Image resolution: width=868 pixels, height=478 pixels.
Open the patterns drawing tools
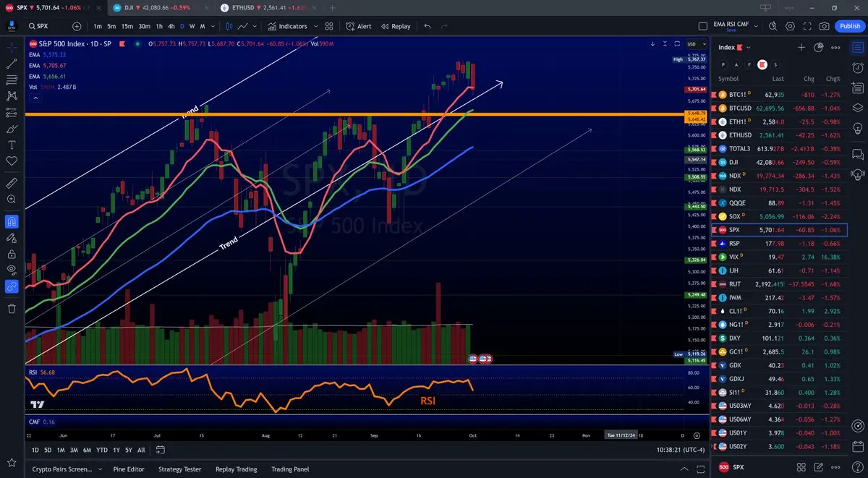coord(12,95)
